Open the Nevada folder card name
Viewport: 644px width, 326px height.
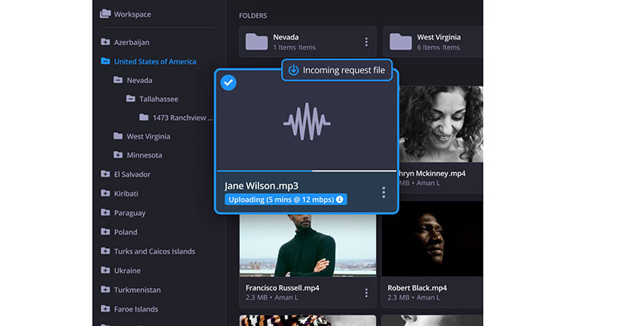(x=286, y=37)
